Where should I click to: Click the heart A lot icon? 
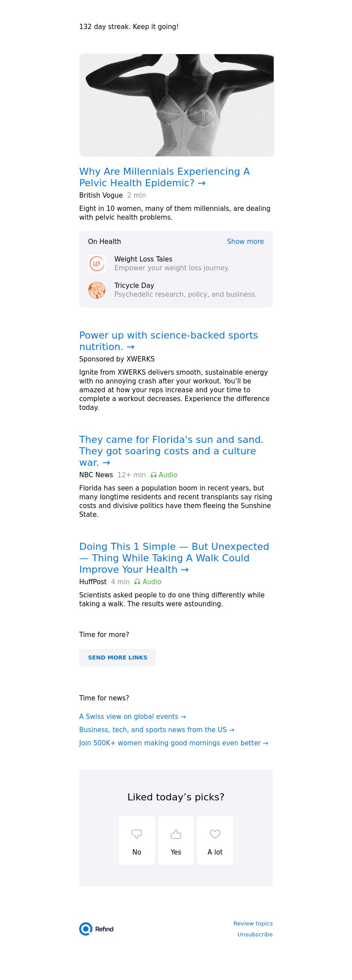coord(215,834)
